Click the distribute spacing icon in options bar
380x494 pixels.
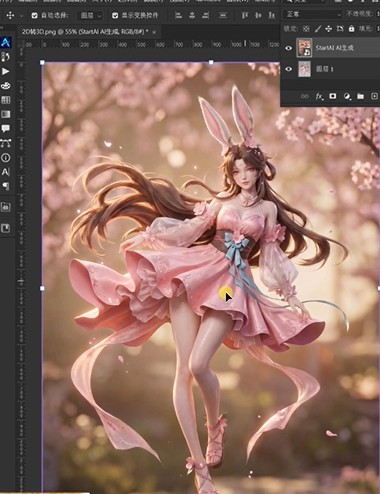[223, 15]
